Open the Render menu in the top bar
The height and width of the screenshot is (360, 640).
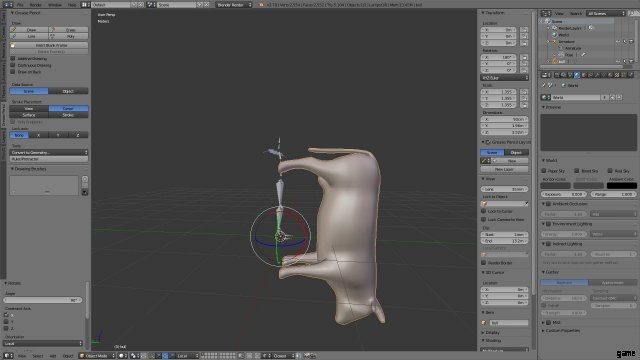pos(36,5)
